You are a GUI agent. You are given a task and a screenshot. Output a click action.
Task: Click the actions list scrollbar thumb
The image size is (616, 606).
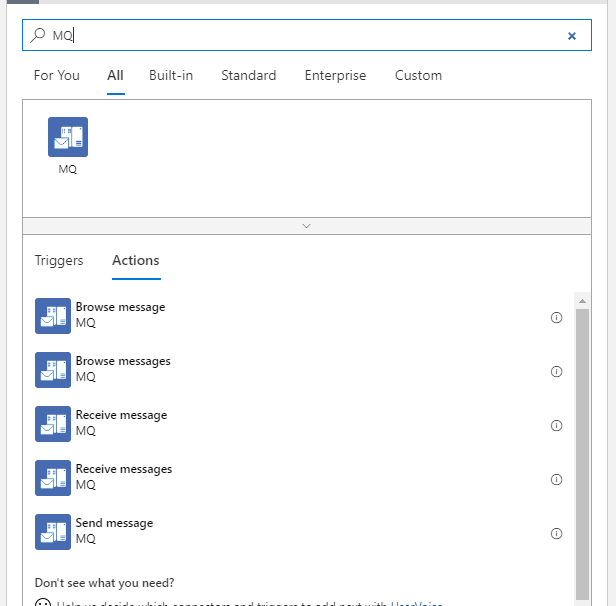point(582,454)
